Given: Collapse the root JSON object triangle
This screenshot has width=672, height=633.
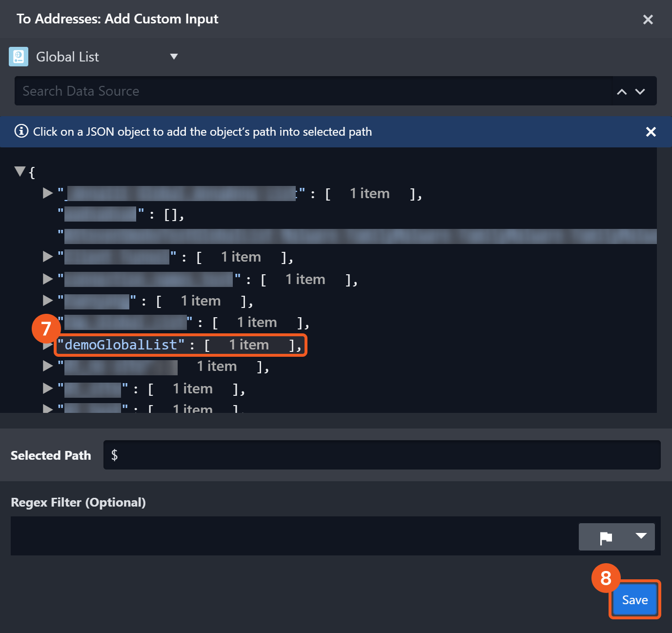Looking at the screenshot, I should click(20, 171).
